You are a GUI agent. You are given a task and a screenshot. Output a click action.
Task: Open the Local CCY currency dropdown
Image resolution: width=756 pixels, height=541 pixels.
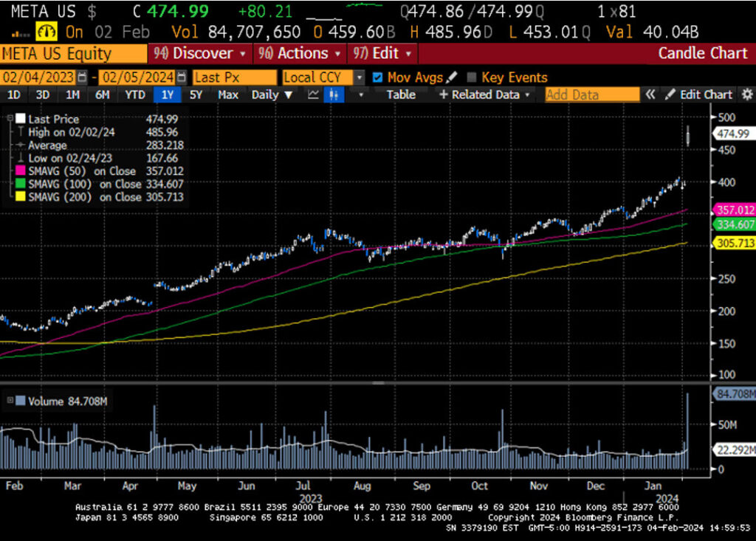tap(360, 77)
